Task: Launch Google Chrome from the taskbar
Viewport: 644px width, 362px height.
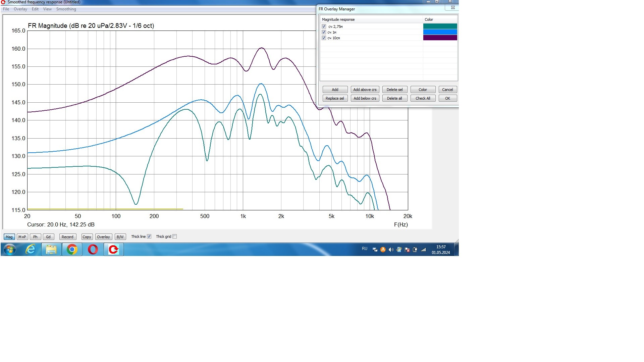Action: (72, 250)
